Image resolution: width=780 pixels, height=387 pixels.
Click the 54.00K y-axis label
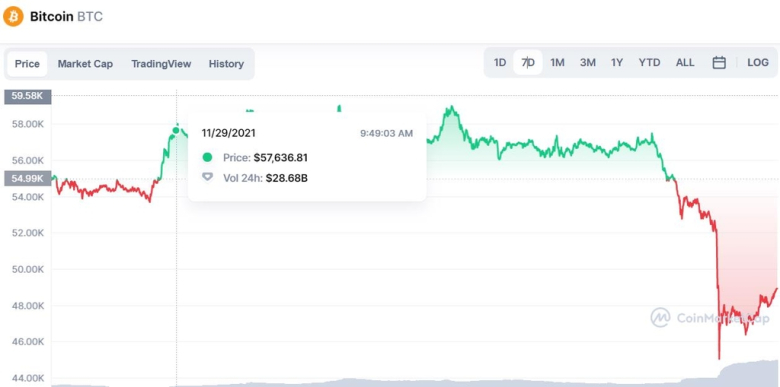pyautogui.click(x=28, y=197)
